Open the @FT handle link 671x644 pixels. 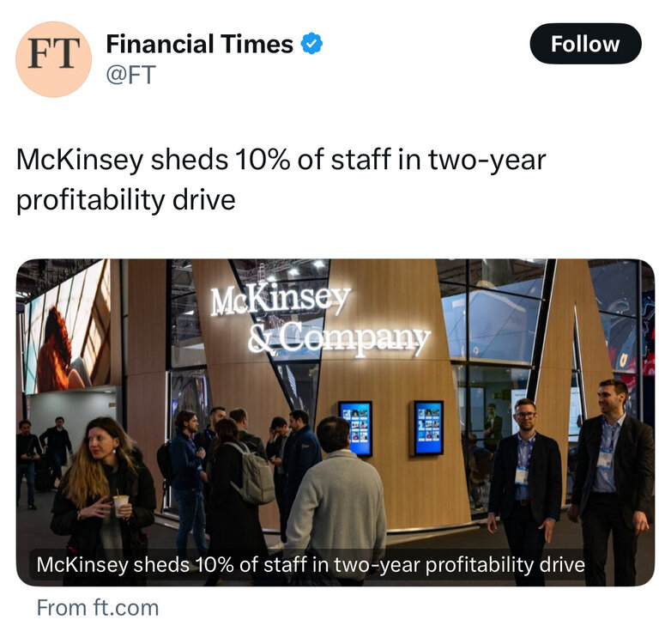click(130, 76)
